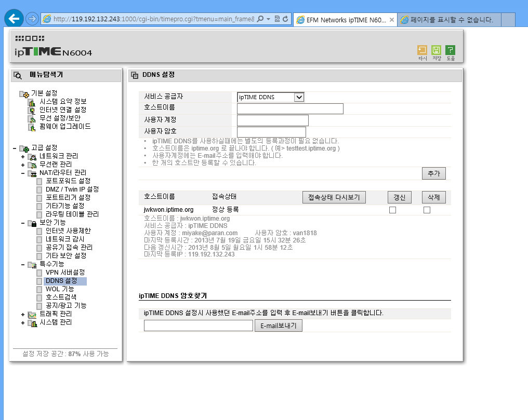The image size is (528, 420).
Task: Open the 서비스 공급자 dropdown
Action: (x=270, y=97)
